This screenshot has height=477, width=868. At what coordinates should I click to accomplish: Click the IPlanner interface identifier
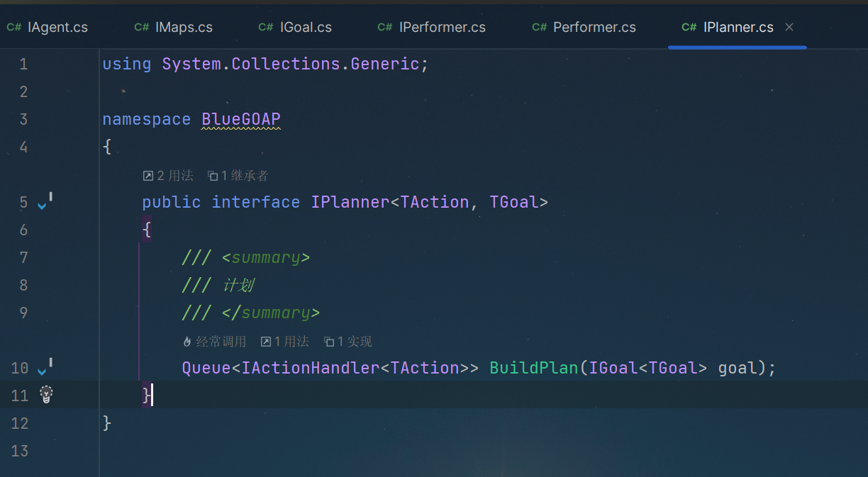[x=350, y=202]
